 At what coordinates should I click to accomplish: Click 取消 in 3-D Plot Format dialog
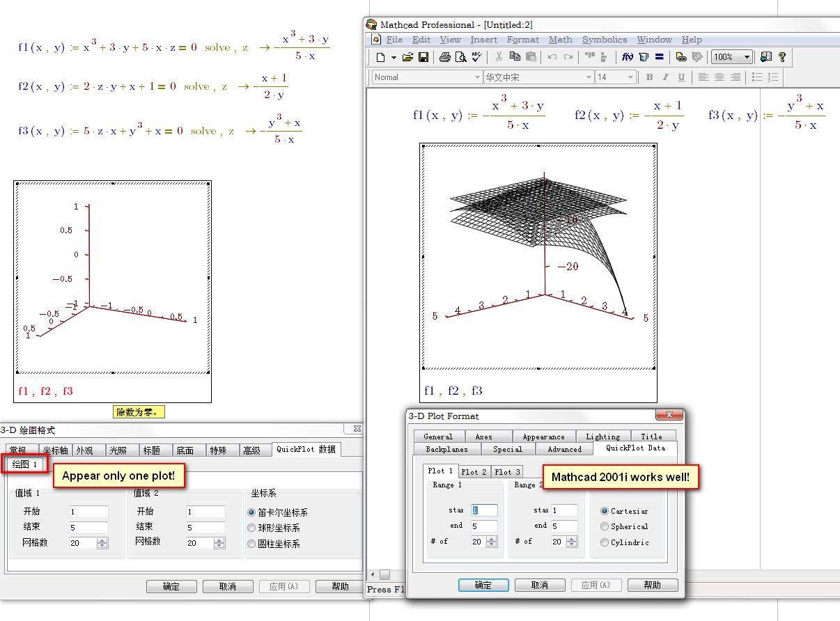point(540,585)
